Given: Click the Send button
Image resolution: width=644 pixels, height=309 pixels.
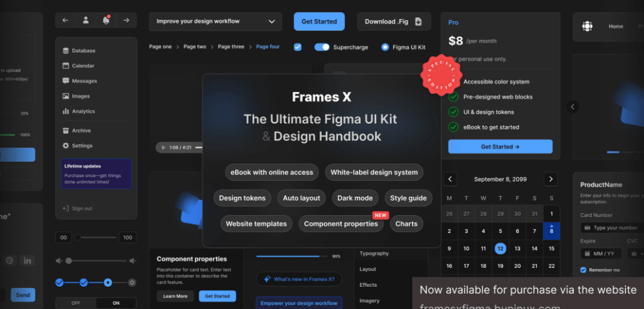Looking at the screenshot, I should (23, 295).
